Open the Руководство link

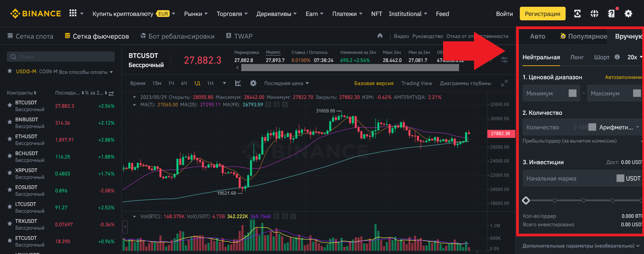pos(428,36)
